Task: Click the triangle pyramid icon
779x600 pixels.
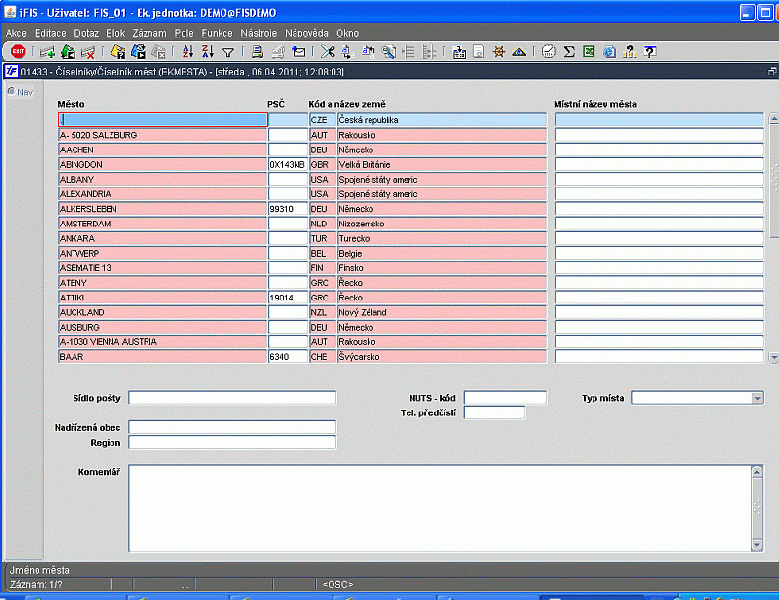Action: point(519,52)
